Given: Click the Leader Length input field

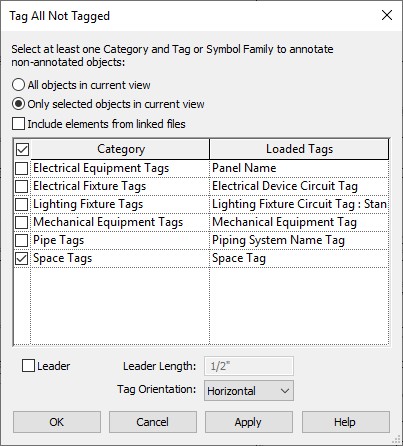Looking at the screenshot, I should pos(249,366).
